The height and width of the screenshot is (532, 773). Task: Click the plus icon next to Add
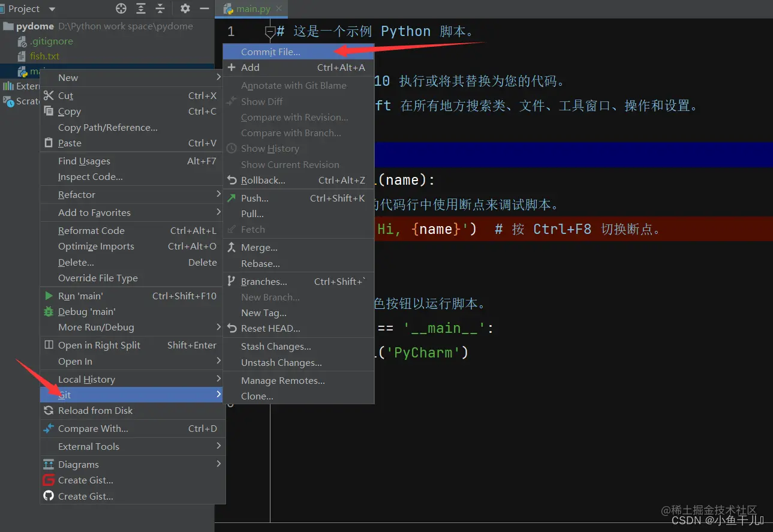pos(232,67)
